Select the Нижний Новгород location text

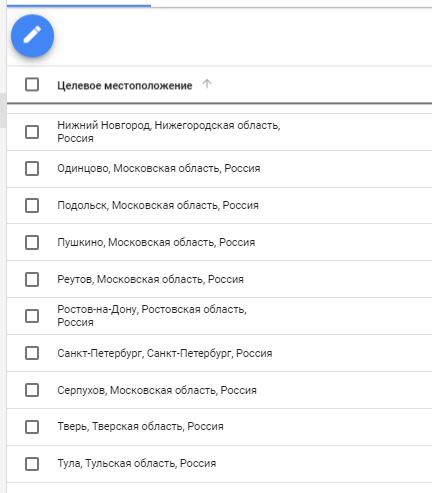tap(169, 132)
